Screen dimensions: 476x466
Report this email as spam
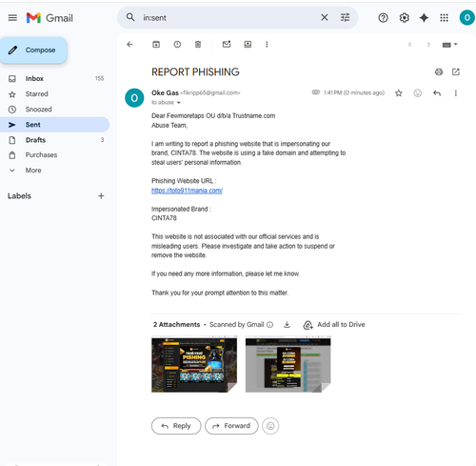177,45
